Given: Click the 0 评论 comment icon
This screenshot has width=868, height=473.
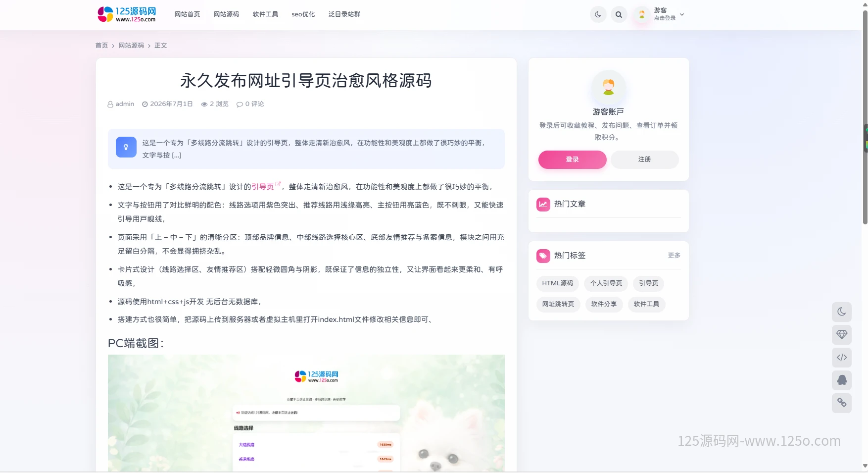Looking at the screenshot, I should [240, 105].
